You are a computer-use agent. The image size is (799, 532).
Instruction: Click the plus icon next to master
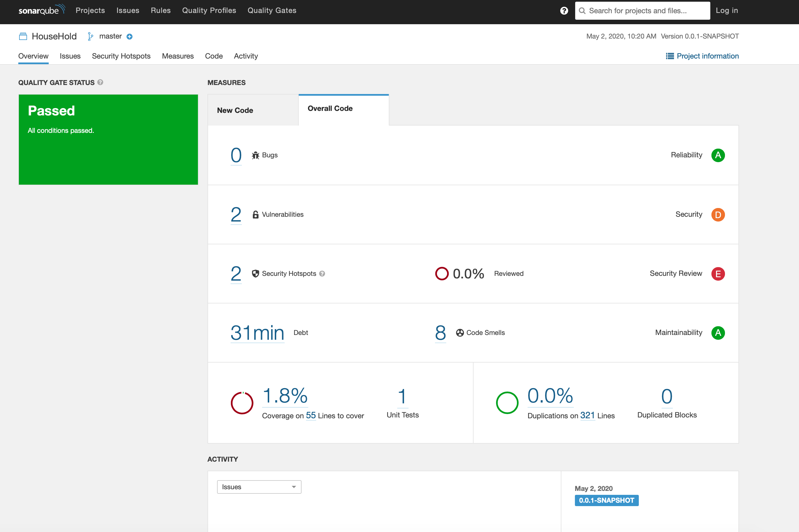(129, 37)
